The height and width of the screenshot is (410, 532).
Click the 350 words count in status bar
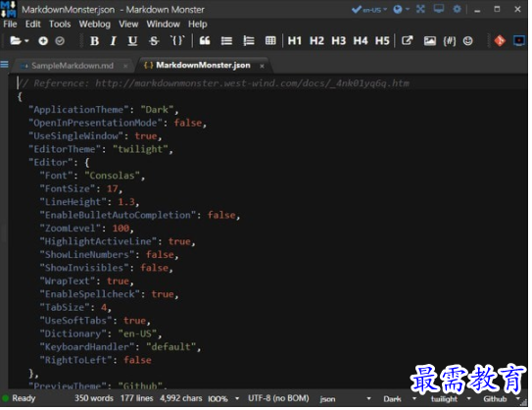[94, 398]
